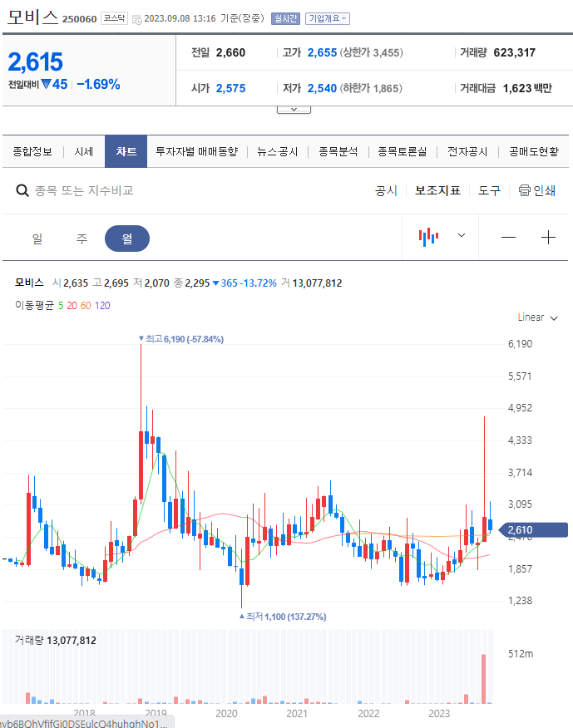
Task: Click the printer icon next to 인쇄
Action: [524, 190]
